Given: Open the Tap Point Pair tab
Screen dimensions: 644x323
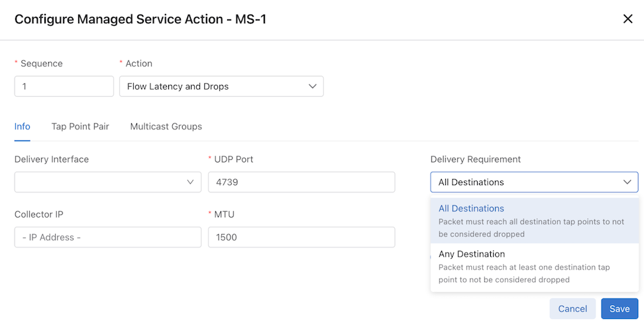Looking at the screenshot, I should point(80,127).
